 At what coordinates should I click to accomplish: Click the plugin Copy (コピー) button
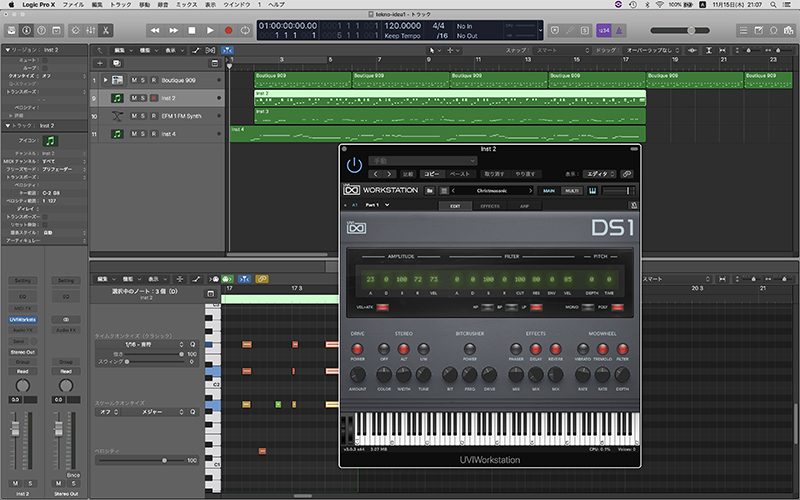pos(432,174)
